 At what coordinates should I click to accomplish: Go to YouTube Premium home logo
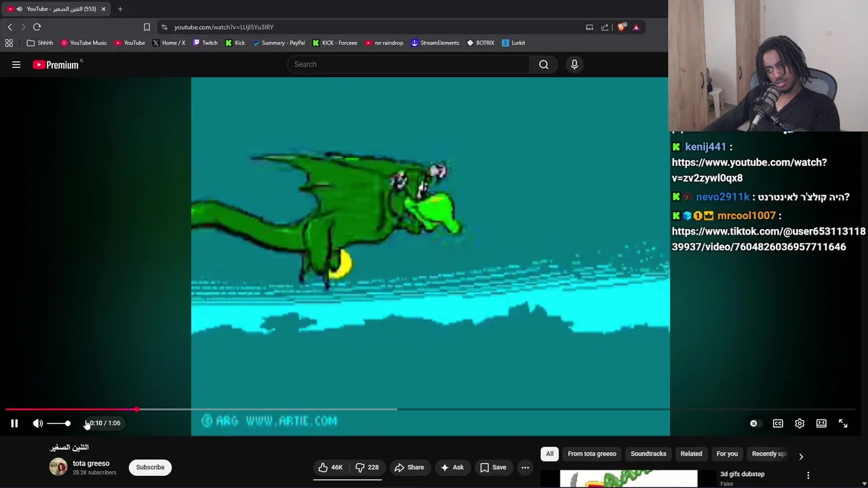tap(57, 64)
